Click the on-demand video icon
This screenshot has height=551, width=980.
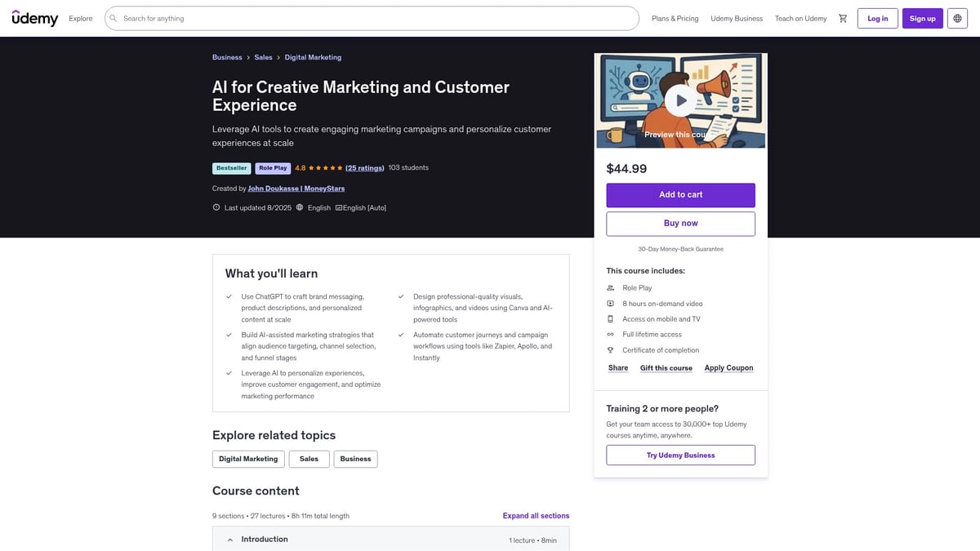[x=609, y=302]
